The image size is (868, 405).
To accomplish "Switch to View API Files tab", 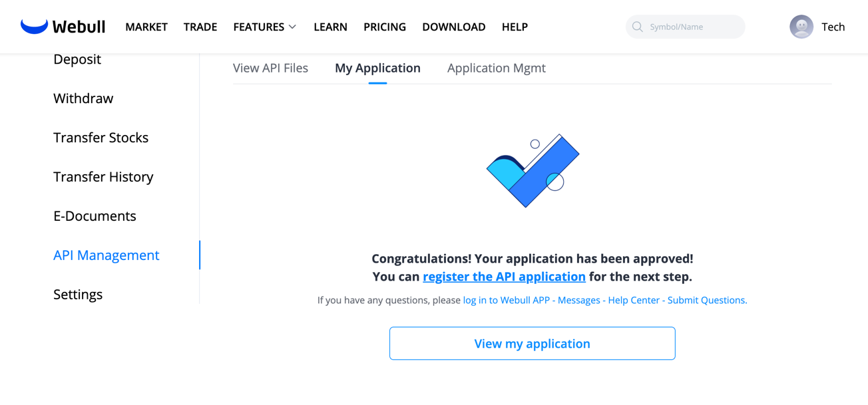I will coord(270,68).
